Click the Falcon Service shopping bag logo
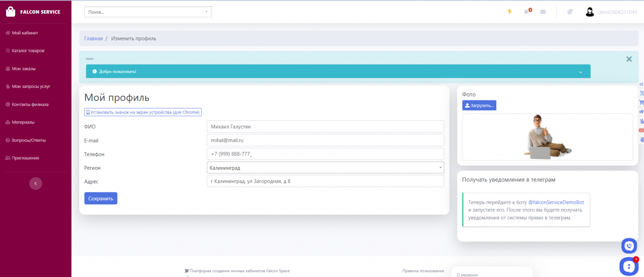Screen dimensions: 644x277 point(11,12)
